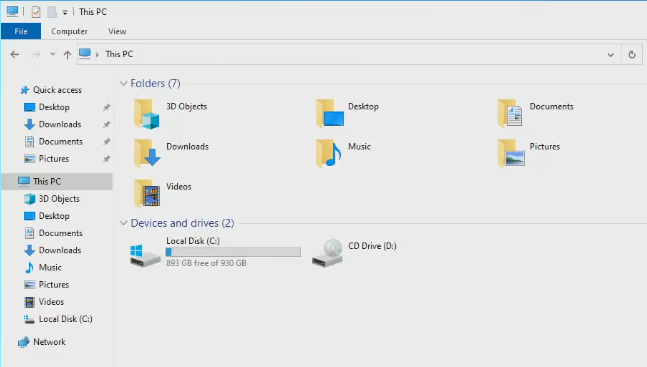Open pinned Desktop under Quick access
Image resolution: width=647 pixels, height=367 pixels.
click(54, 107)
